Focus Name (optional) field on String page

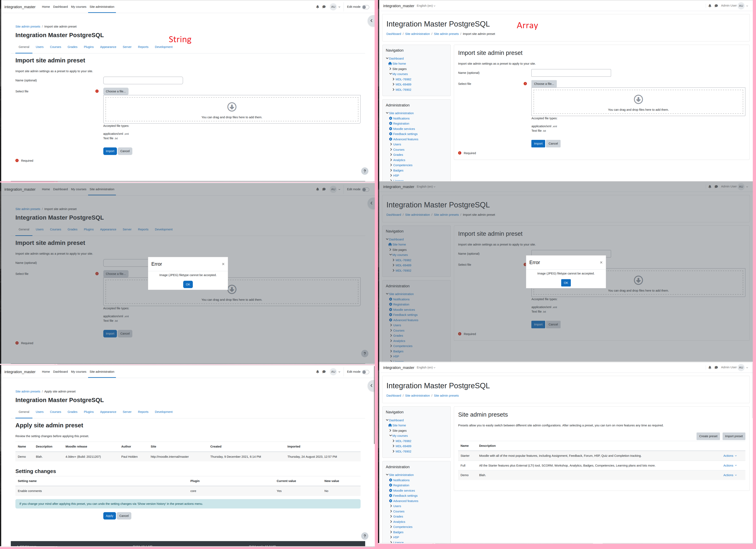(x=143, y=80)
